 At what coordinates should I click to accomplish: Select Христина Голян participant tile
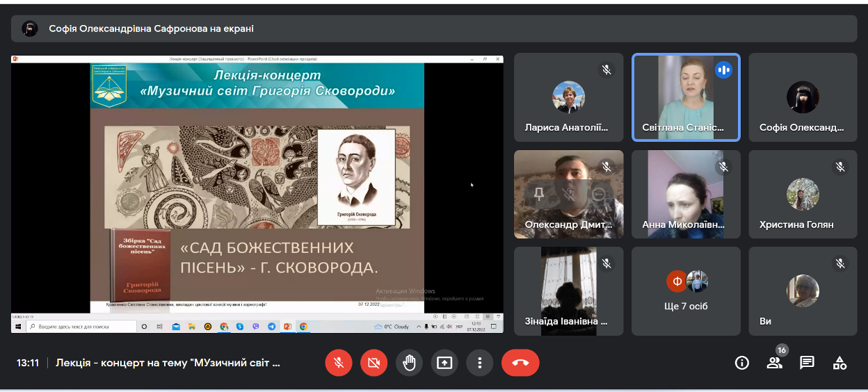click(803, 194)
